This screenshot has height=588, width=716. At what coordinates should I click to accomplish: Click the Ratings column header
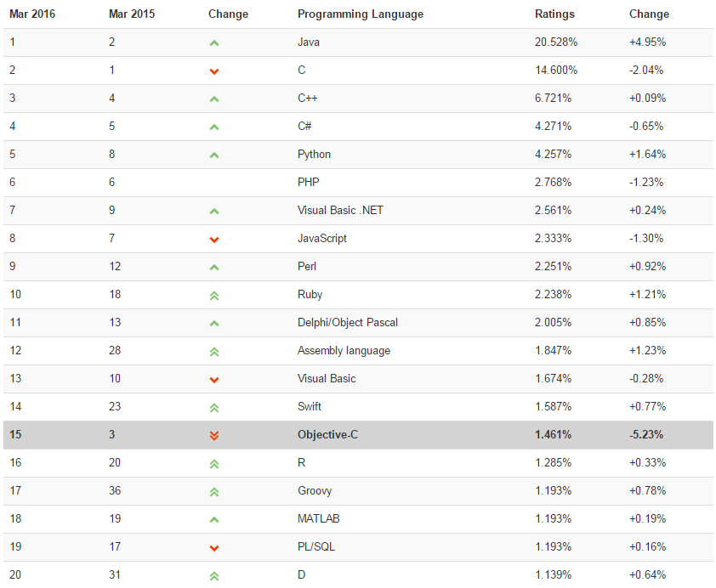click(x=554, y=14)
